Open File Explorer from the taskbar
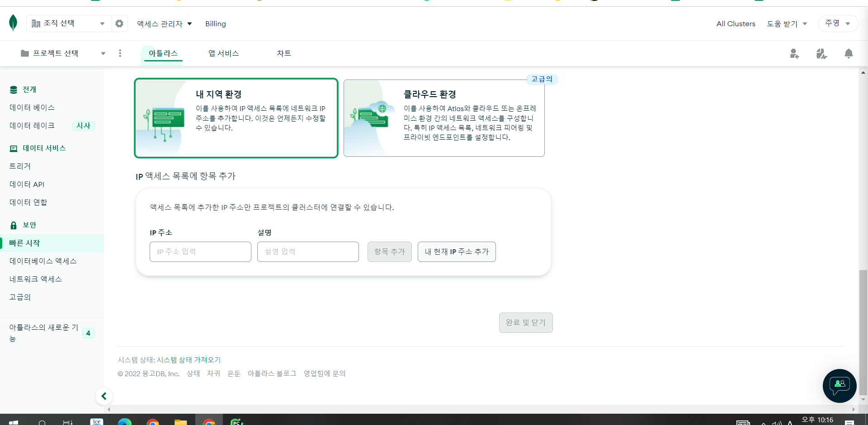The image size is (868, 425). tap(181, 422)
